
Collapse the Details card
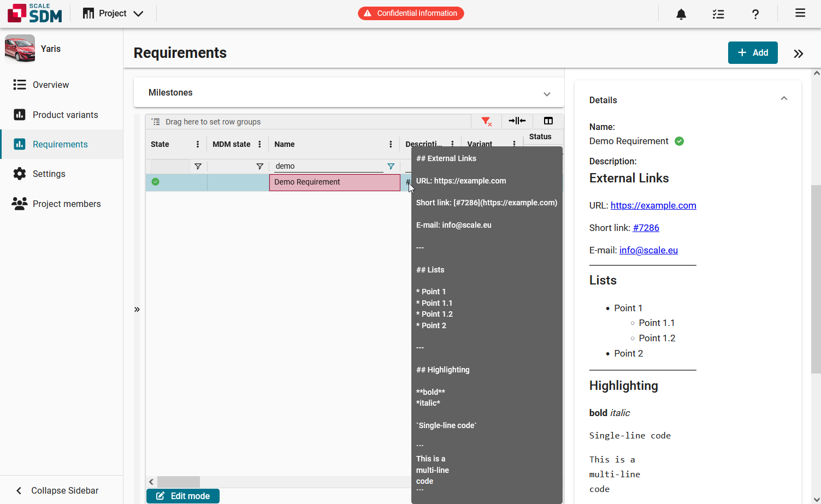pyautogui.click(x=784, y=98)
